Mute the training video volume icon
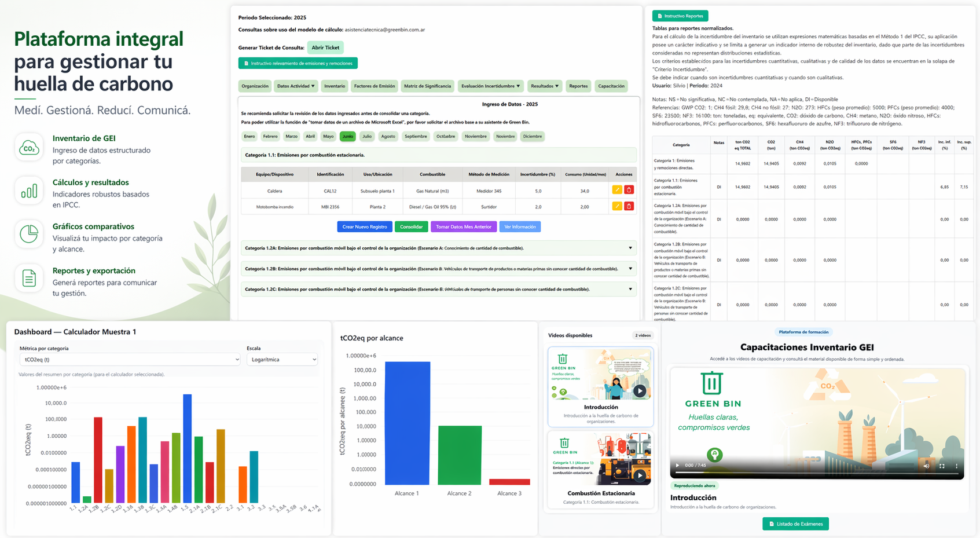This screenshot has height=538, width=980. pos(926,466)
